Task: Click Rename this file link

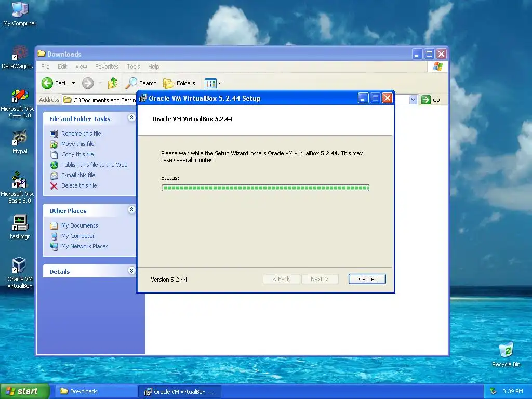Action: (81, 134)
